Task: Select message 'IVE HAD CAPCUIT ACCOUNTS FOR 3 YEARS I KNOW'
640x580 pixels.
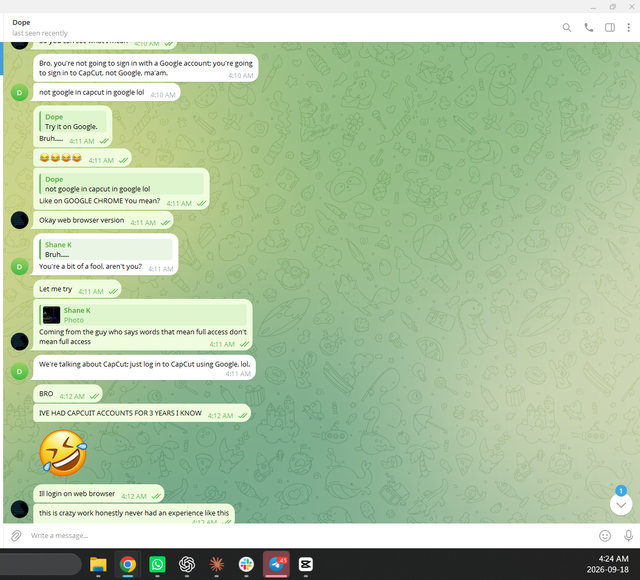Action: [142, 413]
